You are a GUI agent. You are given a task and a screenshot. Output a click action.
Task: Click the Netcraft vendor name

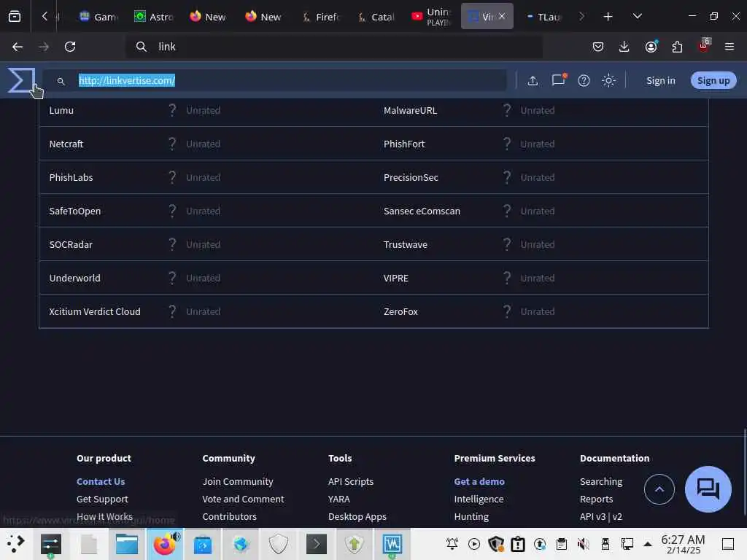tap(66, 144)
